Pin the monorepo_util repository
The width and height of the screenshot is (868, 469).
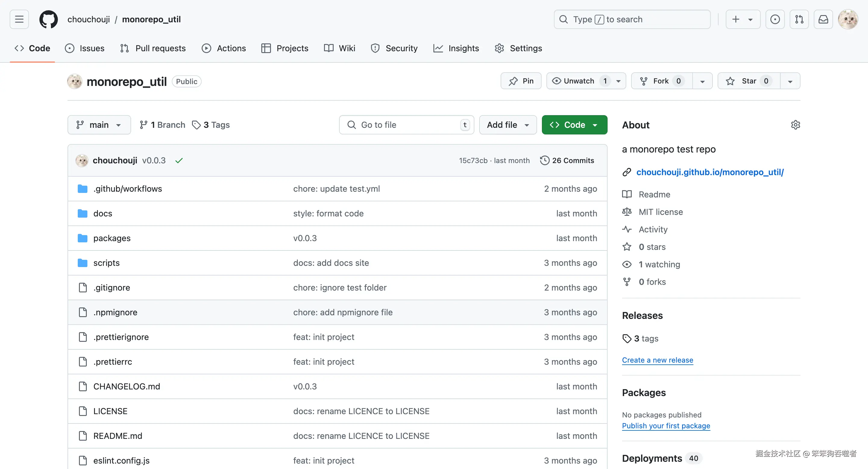(521, 81)
